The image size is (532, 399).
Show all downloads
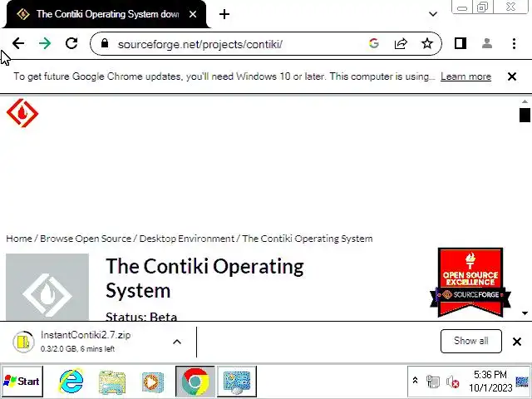(x=471, y=341)
